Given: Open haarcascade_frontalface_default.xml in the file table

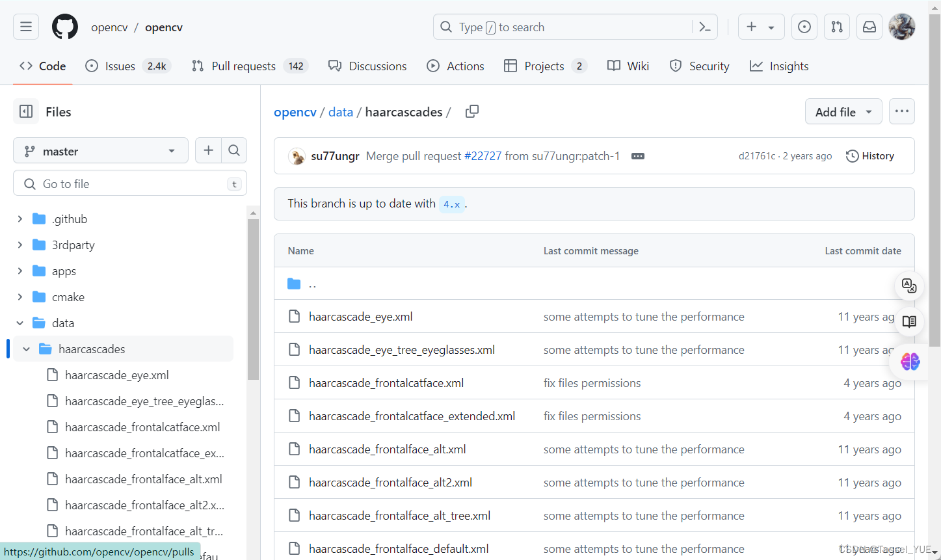Looking at the screenshot, I should pos(399,549).
